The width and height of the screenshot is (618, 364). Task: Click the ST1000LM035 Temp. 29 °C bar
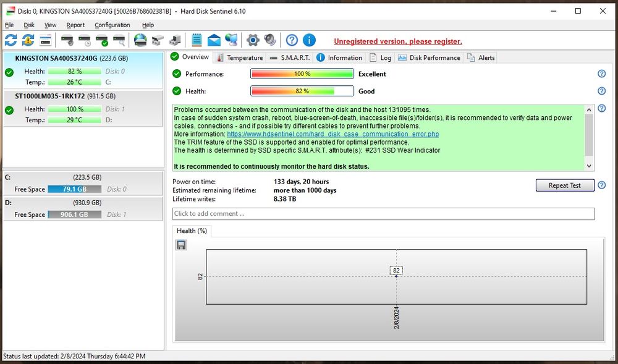75,120
